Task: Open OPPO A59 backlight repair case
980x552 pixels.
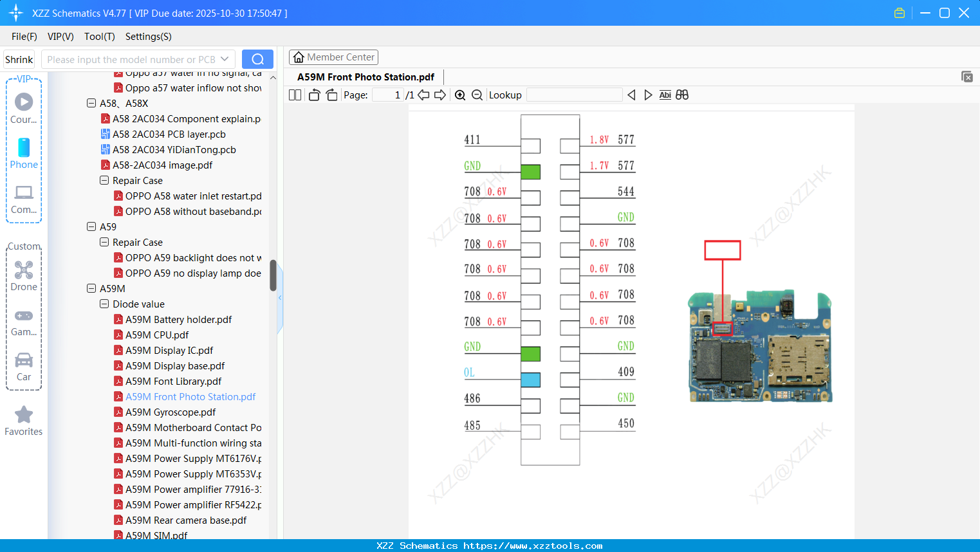Action: [x=187, y=258]
